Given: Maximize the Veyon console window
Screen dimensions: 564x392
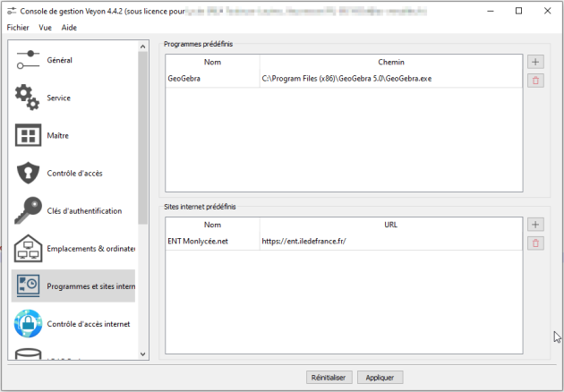Looking at the screenshot, I should 518,11.
